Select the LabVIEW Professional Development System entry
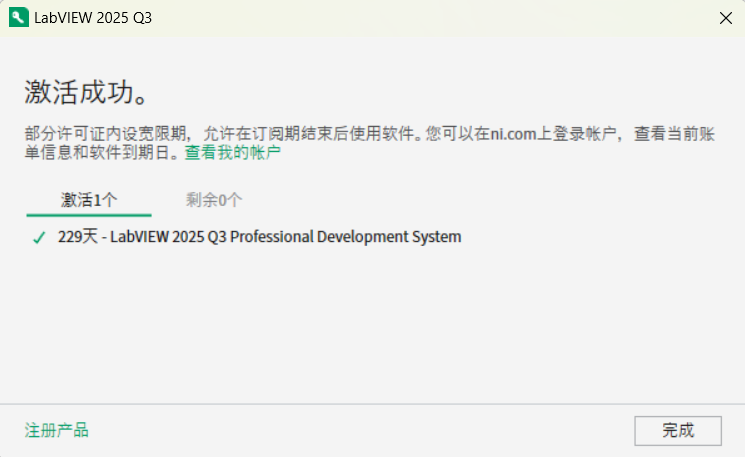The height and width of the screenshot is (457, 745). click(x=260, y=237)
